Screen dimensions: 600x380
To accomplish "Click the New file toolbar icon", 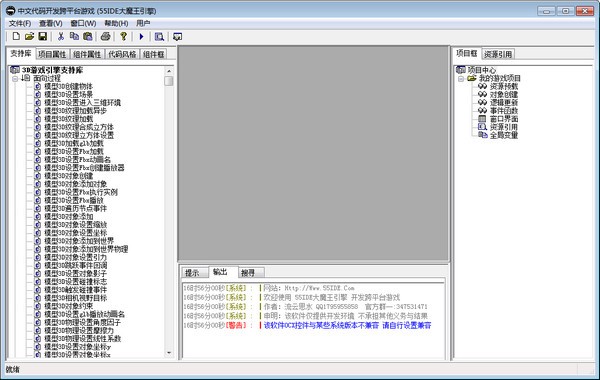I will [x=16, y=36].
